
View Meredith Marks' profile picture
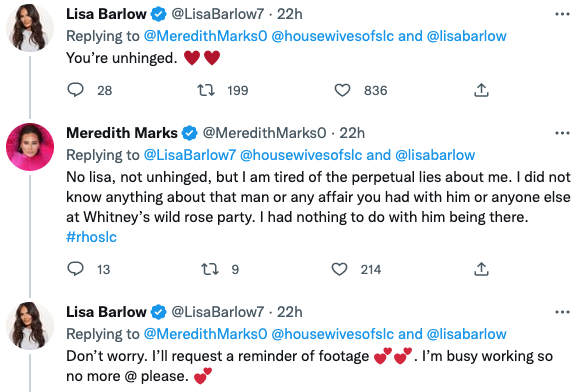(x=30, y=147)
